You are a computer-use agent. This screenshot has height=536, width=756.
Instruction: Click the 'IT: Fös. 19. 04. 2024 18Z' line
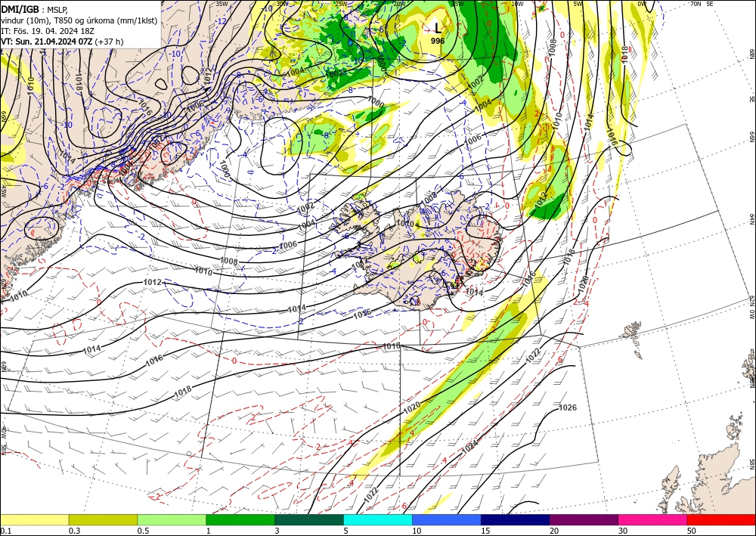[x=47, y=31]
